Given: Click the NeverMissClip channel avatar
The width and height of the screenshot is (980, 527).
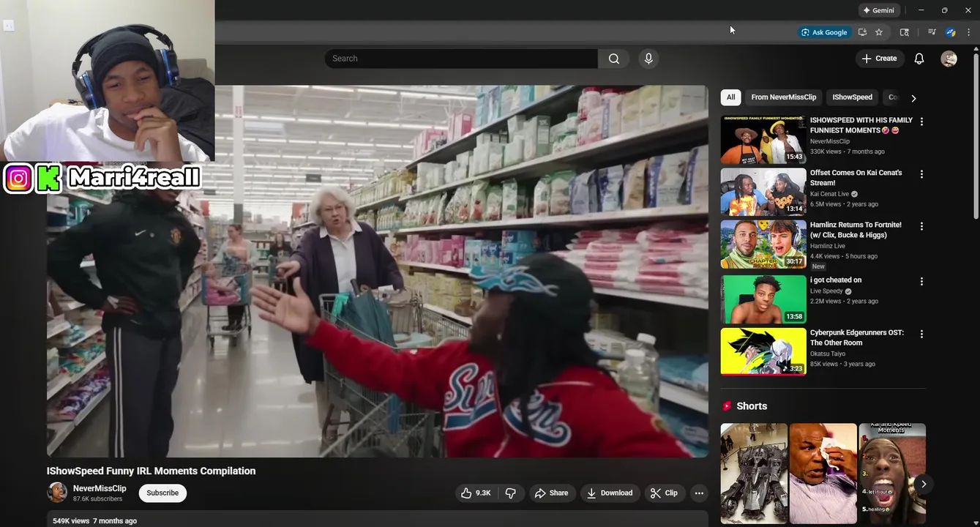Looking at the screenshot, I should coord(57,493).
